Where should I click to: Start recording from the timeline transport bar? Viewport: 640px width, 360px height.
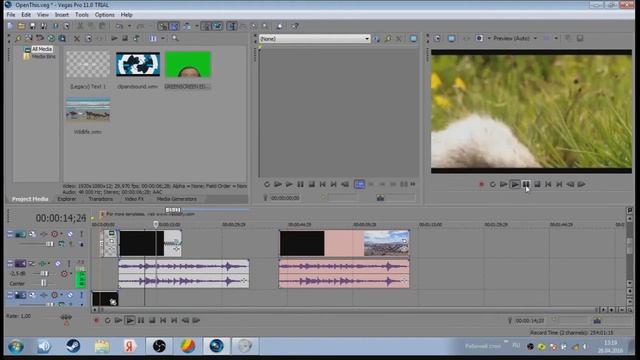coord(96,320)
